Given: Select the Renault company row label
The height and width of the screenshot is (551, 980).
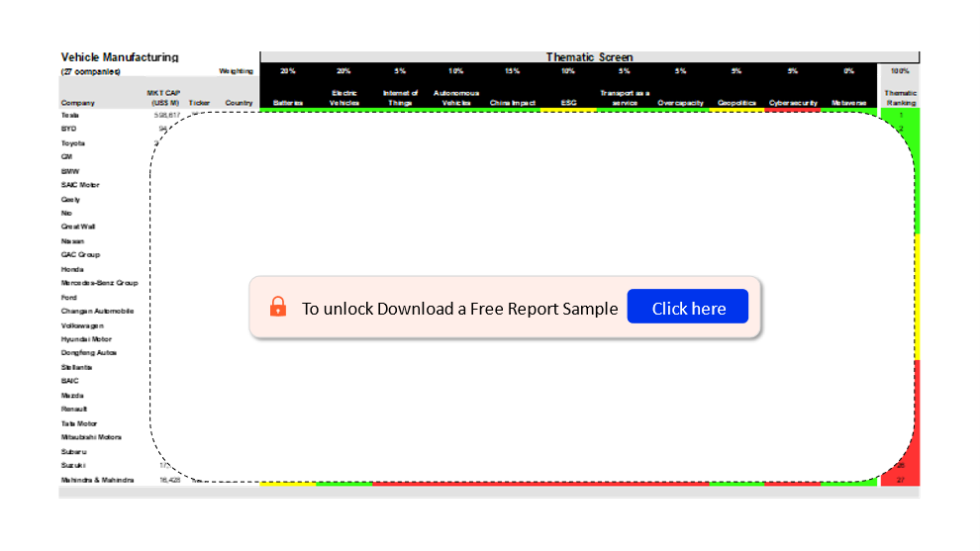Looking at the screenshot, I should pos(74,410).
